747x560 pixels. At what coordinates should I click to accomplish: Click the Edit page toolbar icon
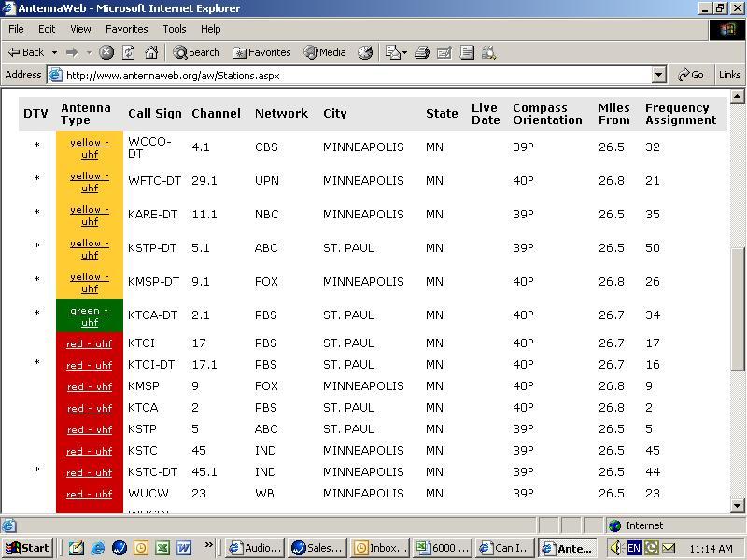pos(444,52)
